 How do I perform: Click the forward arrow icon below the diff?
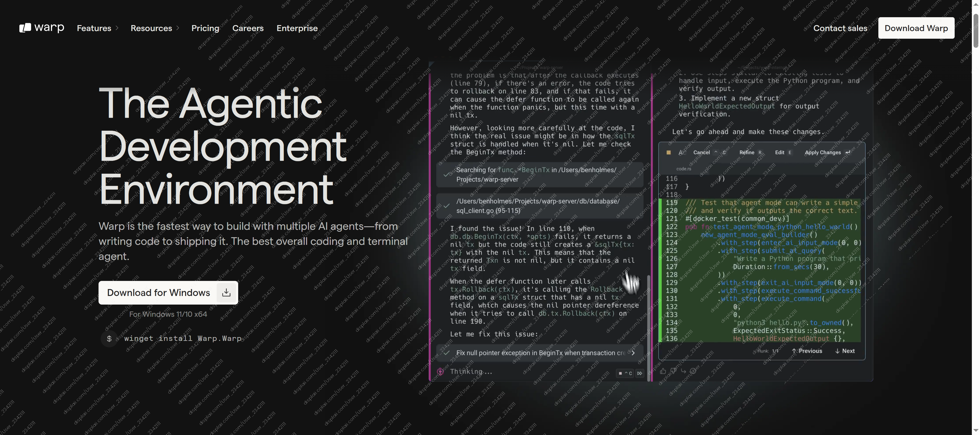click(683, 371)
